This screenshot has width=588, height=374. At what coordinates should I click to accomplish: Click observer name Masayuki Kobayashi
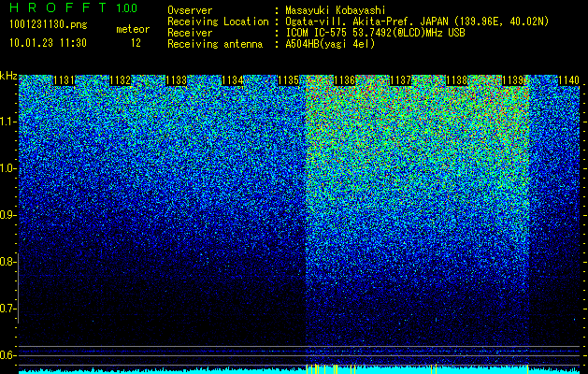[336, 11]
